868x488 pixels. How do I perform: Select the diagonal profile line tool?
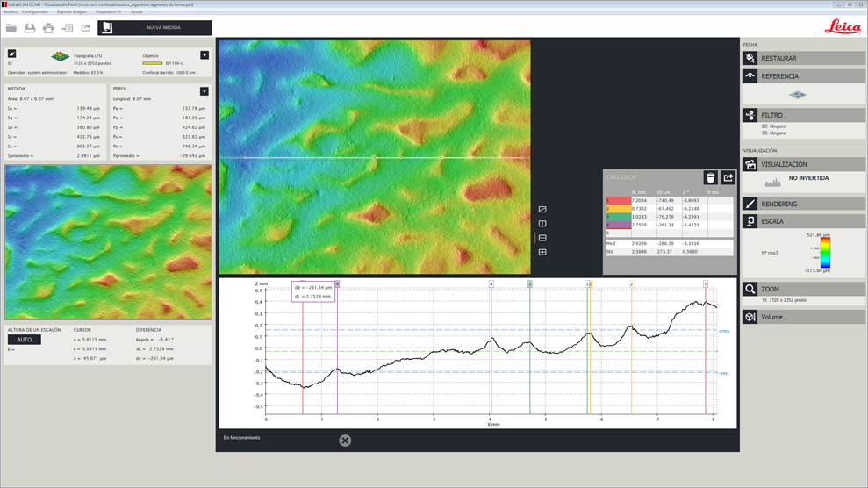[x=542, y=210]
